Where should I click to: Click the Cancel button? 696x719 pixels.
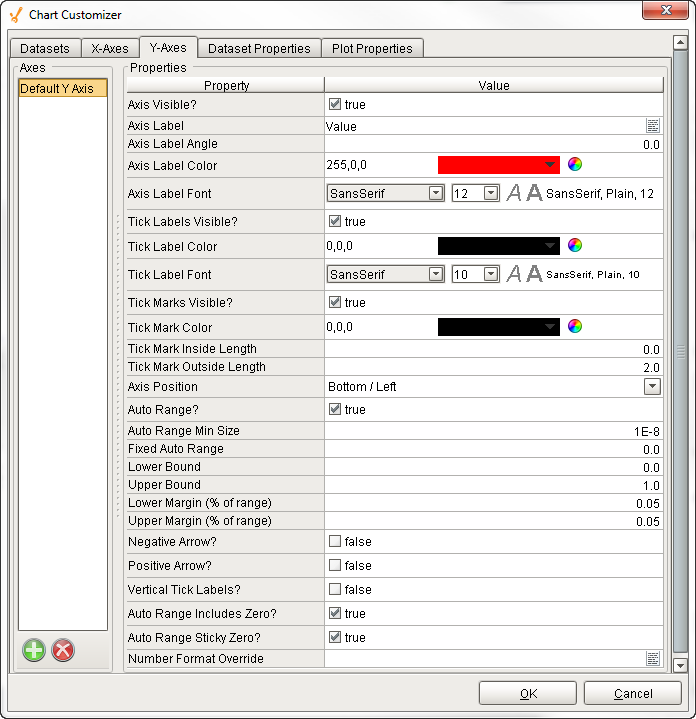633,693
